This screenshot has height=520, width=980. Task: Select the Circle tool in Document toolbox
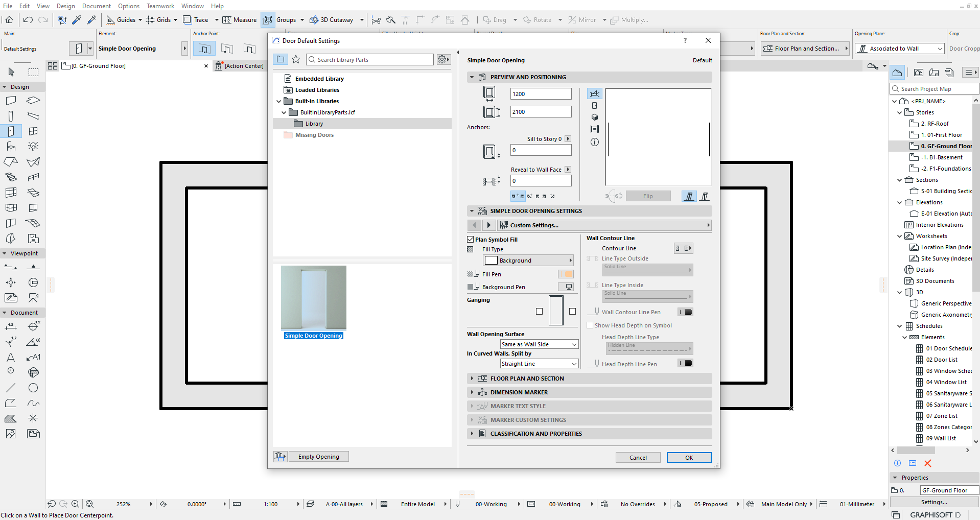(x=33, y=388)
